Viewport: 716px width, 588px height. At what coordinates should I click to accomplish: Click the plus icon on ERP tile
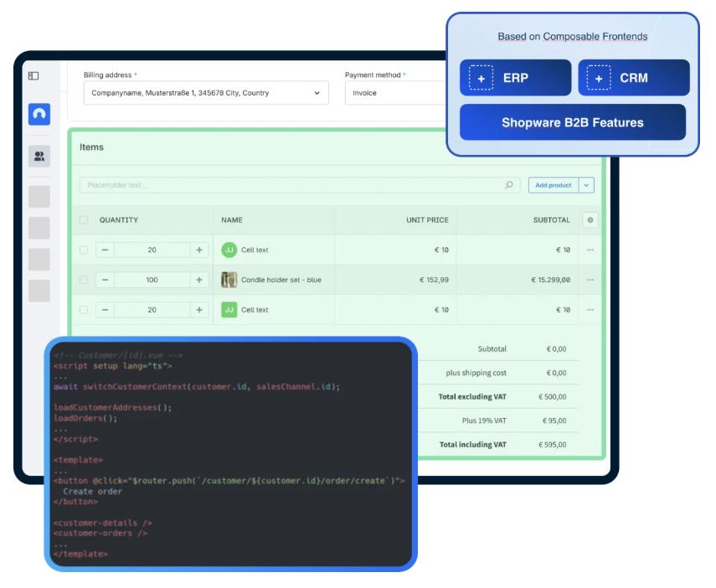coord(481,79)
